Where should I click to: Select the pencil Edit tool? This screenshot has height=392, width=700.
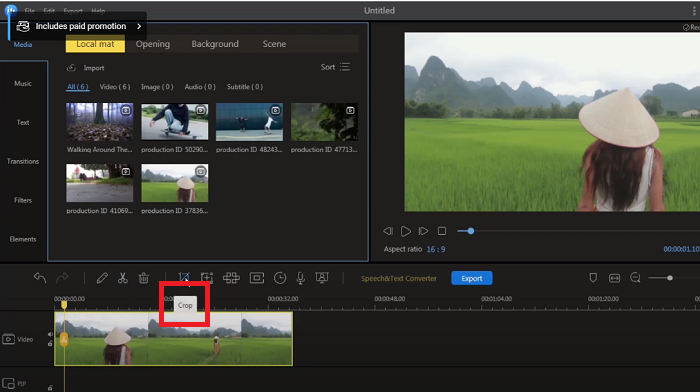(102, 278)
